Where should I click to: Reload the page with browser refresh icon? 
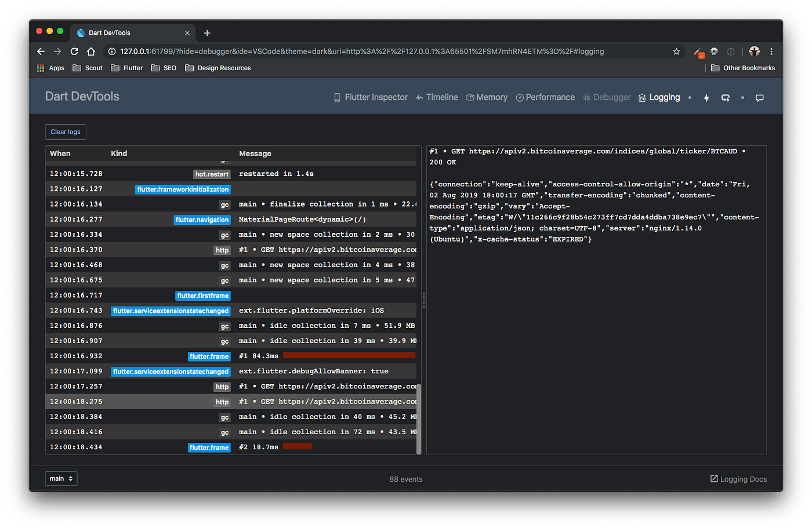coord(74,52)
